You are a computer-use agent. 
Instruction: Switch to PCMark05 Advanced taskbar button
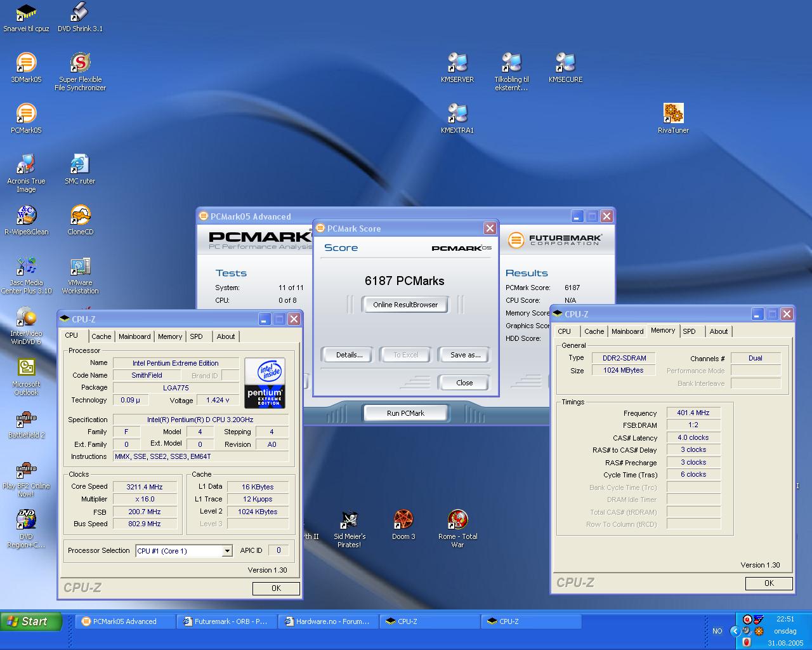pos(126,621)
